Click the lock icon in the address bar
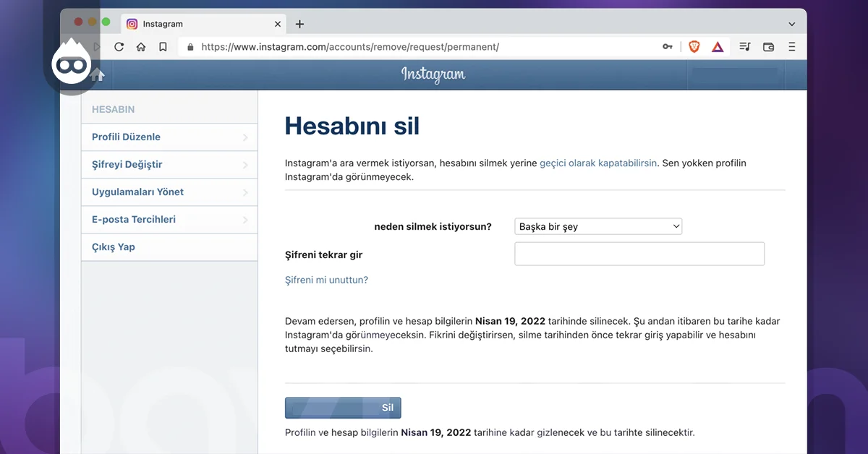 190,46
